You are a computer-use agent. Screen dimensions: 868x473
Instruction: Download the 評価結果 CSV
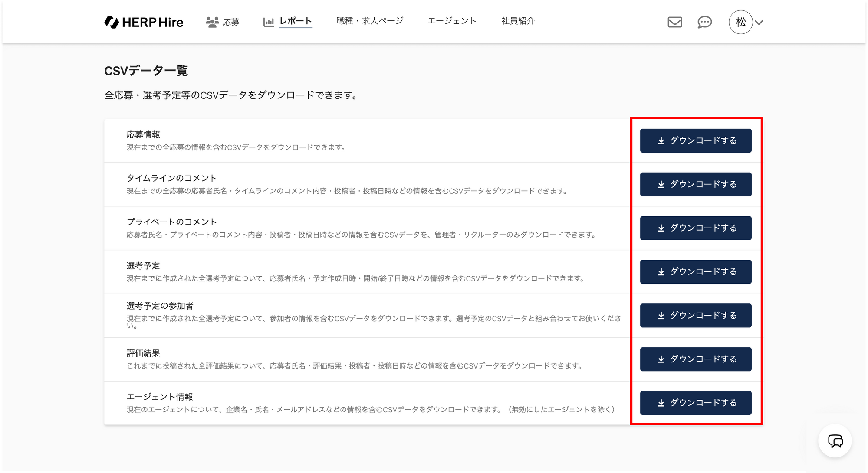[x=695, y=359]
